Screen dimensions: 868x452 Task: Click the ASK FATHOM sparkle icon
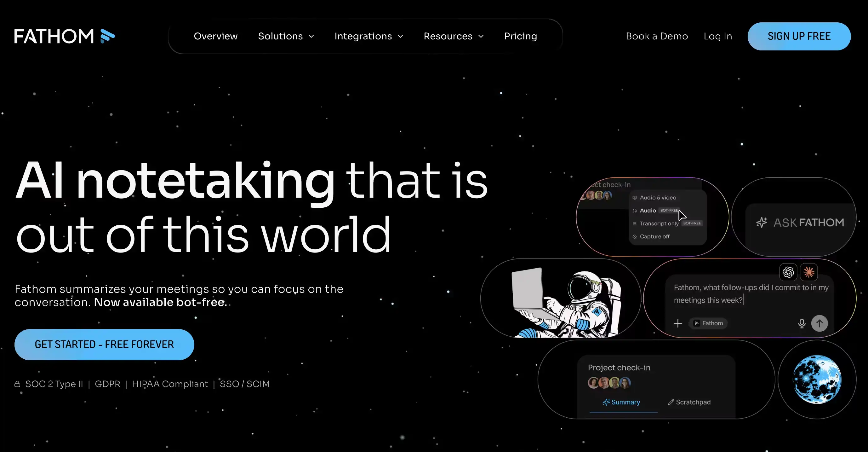pyautogui.click(x=762, y=223)
